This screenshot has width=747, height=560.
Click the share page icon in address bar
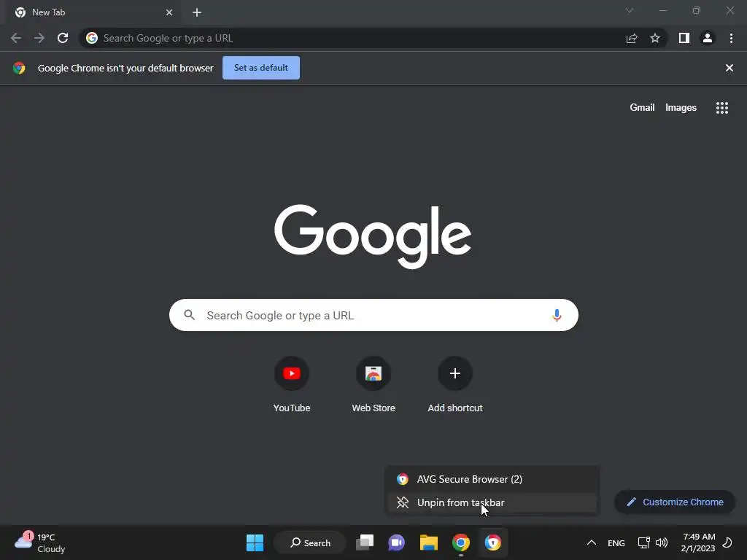[x=632, y=38]
